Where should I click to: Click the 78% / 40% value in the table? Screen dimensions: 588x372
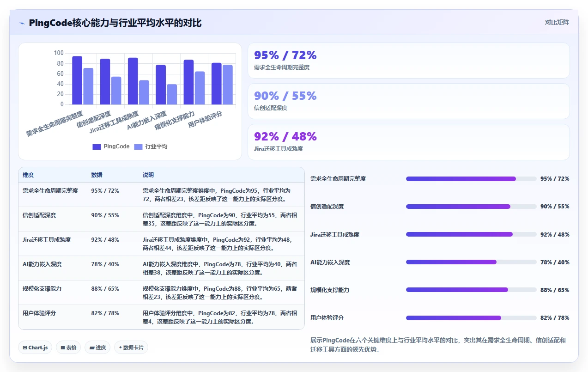tap(105, 264)
